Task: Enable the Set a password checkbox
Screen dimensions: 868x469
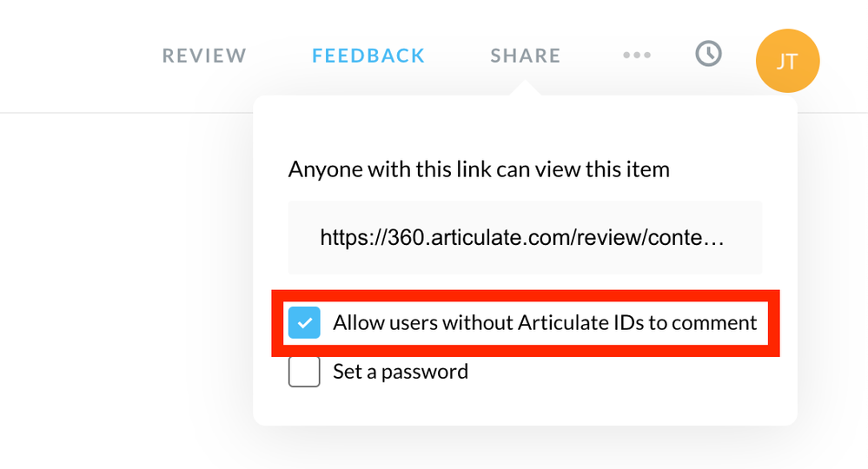Action: [304, 372]
